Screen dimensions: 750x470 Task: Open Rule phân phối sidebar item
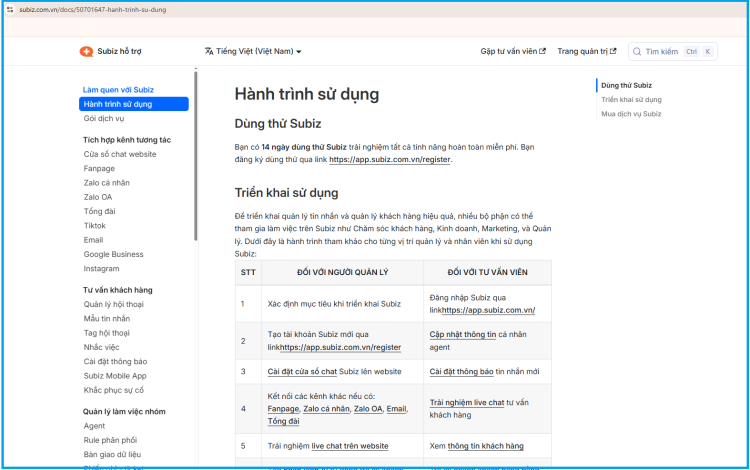[110, 440]
